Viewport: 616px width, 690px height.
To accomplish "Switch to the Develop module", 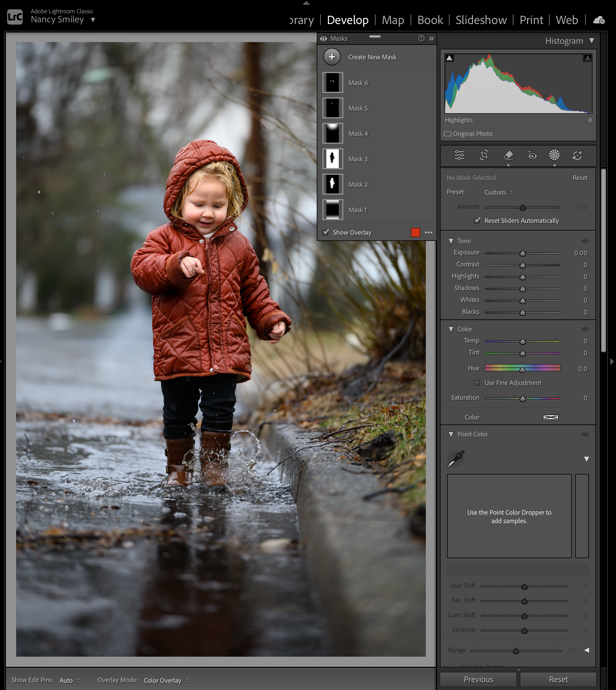I will click(x=348, y=20).
